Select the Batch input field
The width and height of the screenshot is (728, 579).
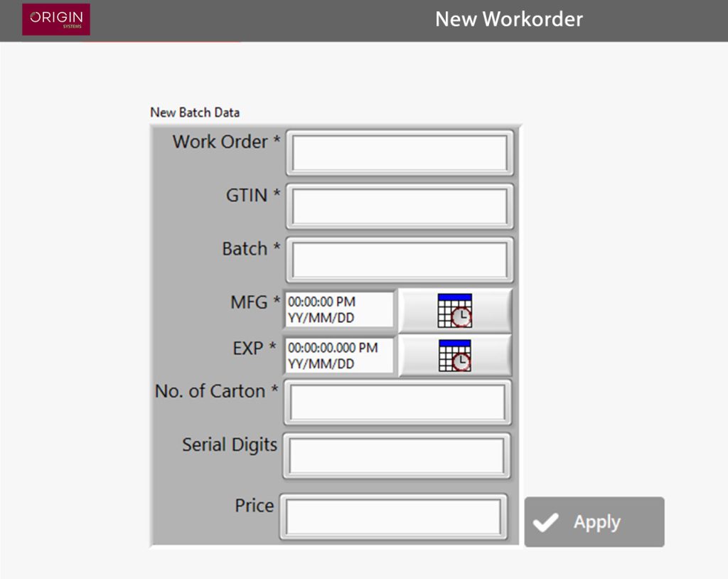click(x=399, y=260)
